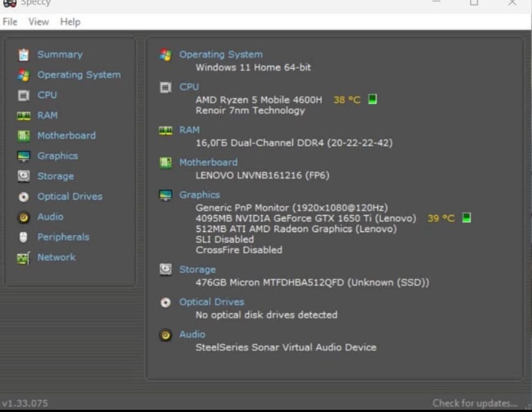Click 'ATI AMD Radeon Graphics' line
This screenshot has height=412, width=532.
296,229
